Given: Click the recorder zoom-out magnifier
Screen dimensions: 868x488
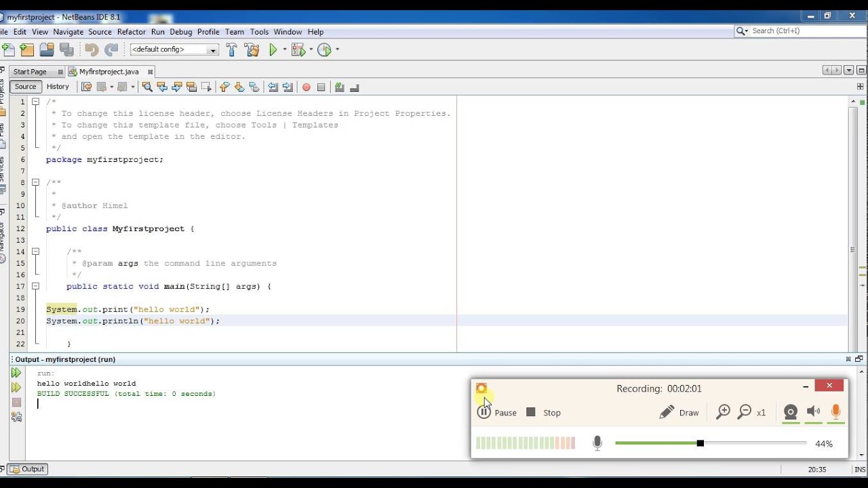Looking at the screenshot, I should click(745, 412).
